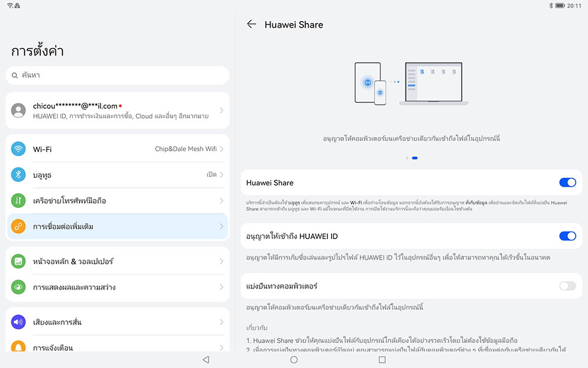
Task: Tap the display and brightness eye icon
Action: coord(18,287)
